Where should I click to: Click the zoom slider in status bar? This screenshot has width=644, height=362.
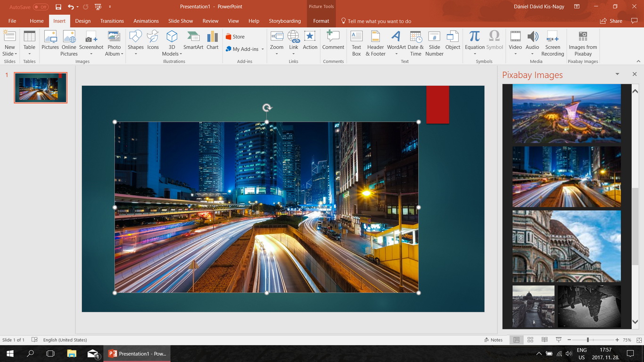(588, 340)
